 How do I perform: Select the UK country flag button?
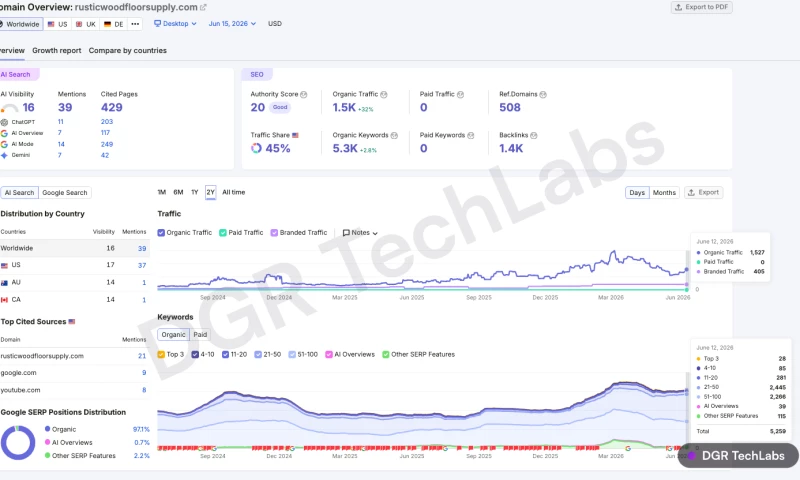coord(86,24)
